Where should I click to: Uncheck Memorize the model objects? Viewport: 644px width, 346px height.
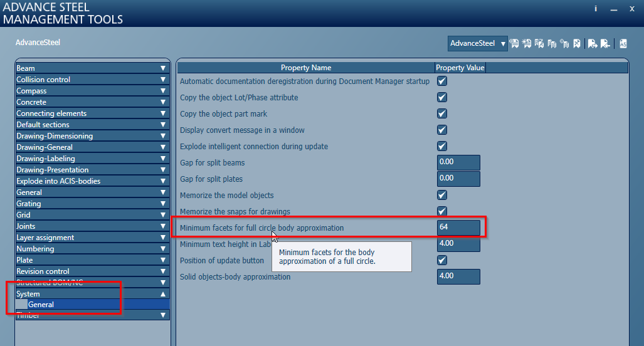coord(442,195)
